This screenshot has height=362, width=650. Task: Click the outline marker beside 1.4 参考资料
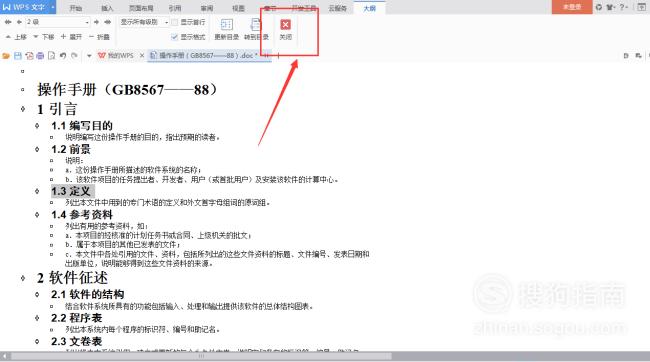[x=37, y=215]
